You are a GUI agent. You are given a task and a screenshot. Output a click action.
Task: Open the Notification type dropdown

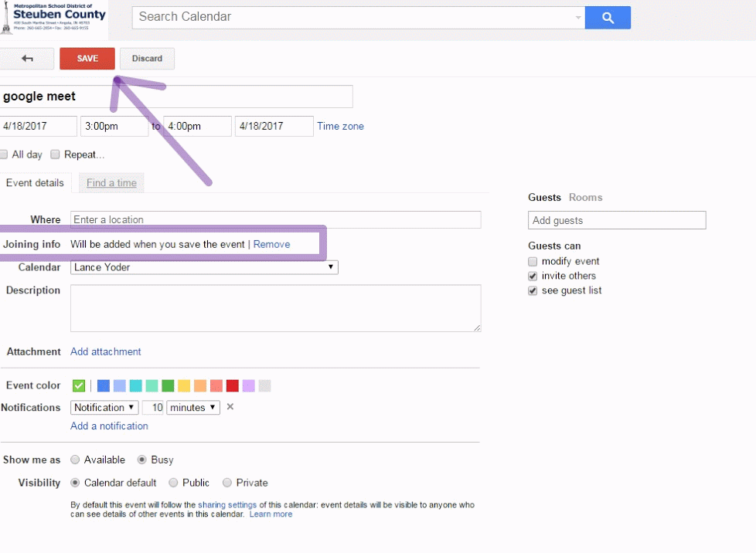104,408
